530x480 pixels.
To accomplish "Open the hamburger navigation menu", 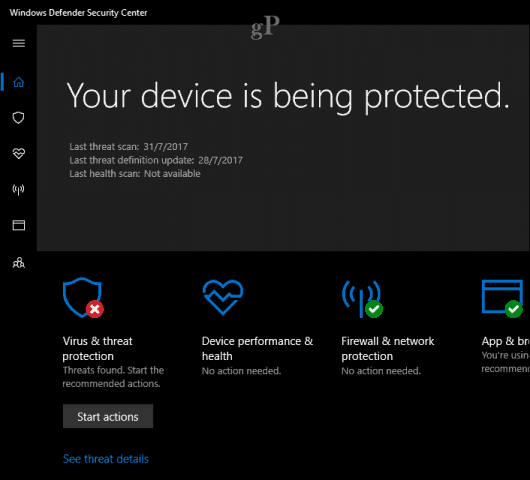I will pos(19,43).
